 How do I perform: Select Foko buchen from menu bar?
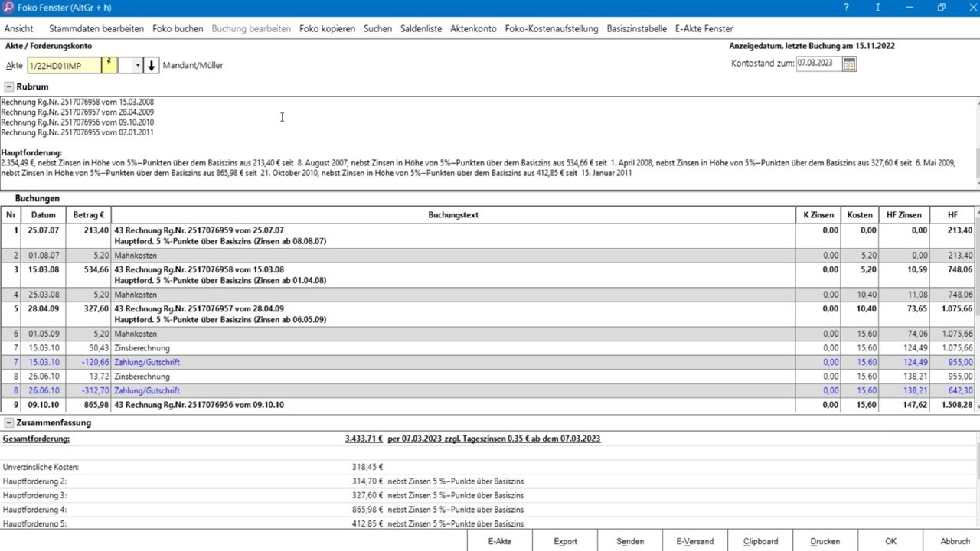178,28
